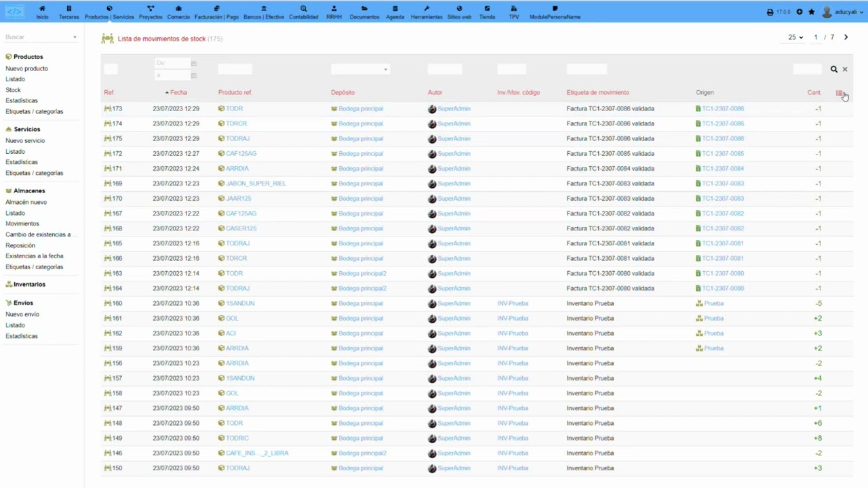868x488 pixels.
Task: Open the Proyectos module
Action: (151, 13)
